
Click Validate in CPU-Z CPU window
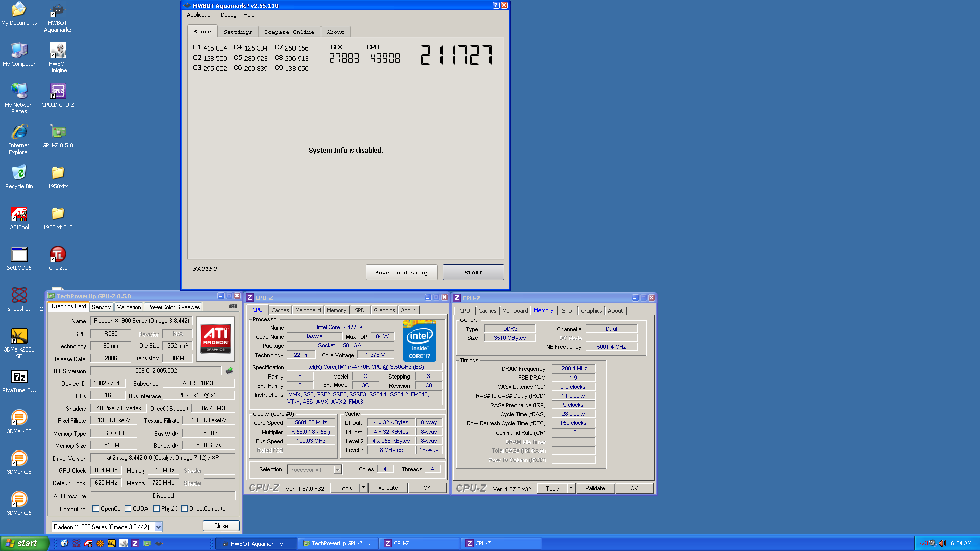coord(388,488)
